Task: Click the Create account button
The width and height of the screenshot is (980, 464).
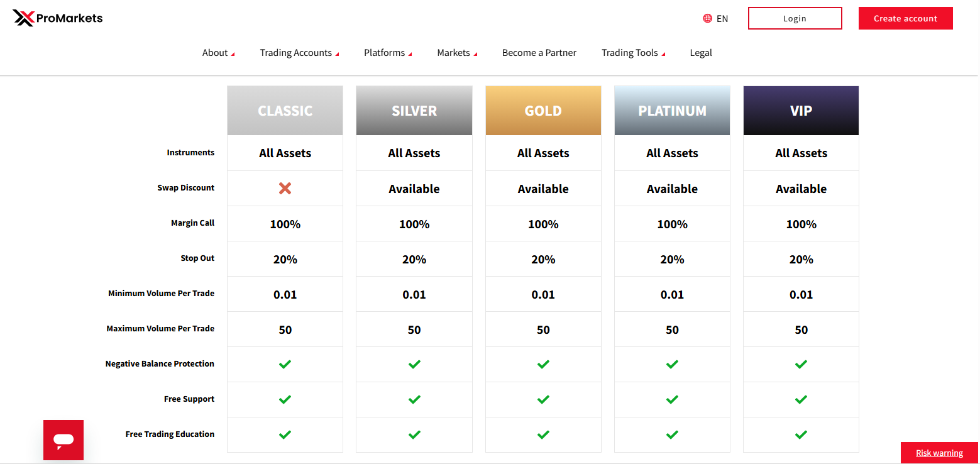Action: pos(905,18)
